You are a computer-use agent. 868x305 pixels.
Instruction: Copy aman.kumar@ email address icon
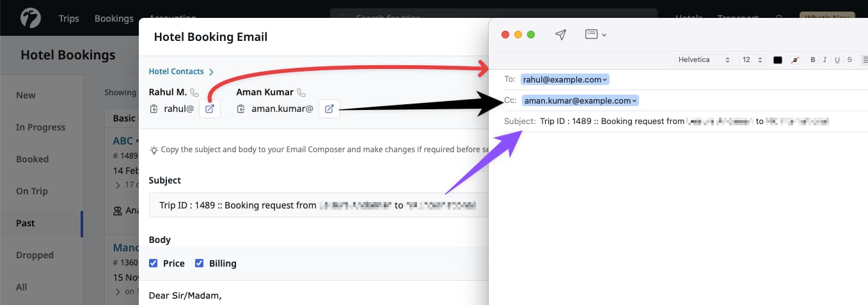tap(241, 109)
